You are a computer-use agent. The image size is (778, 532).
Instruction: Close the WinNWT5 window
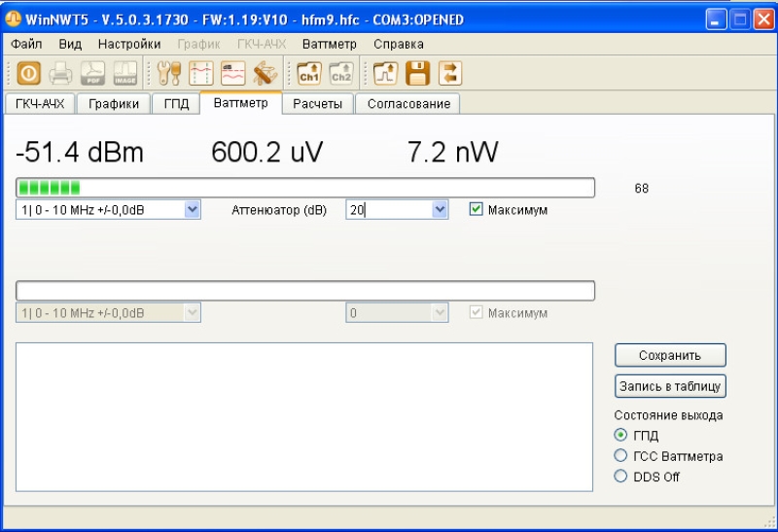pos(764,19)
